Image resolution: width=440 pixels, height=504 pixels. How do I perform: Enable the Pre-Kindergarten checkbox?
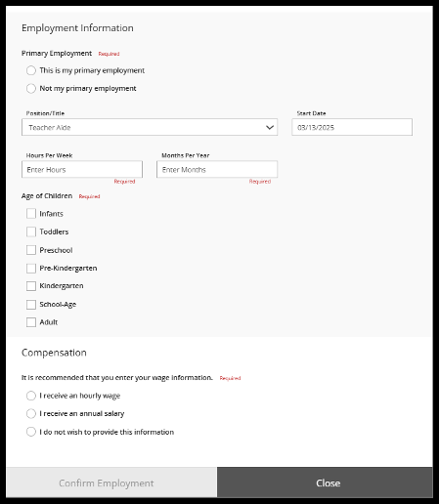pyautogui.click(x=31, y=269)
